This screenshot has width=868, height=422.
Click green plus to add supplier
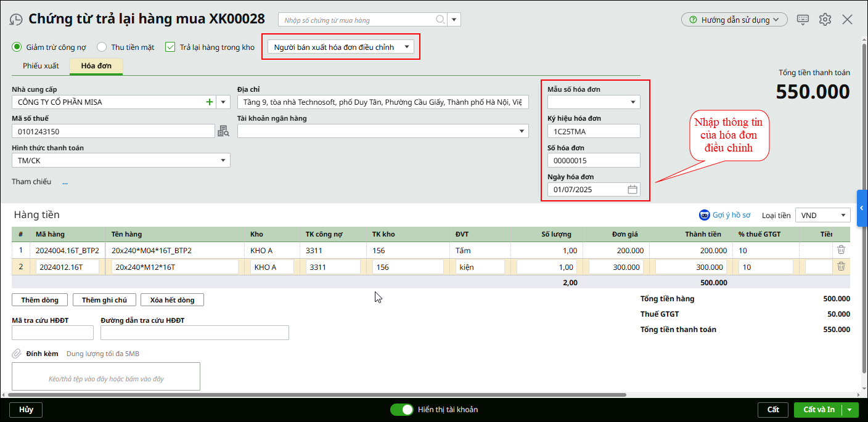pos(210,102)
